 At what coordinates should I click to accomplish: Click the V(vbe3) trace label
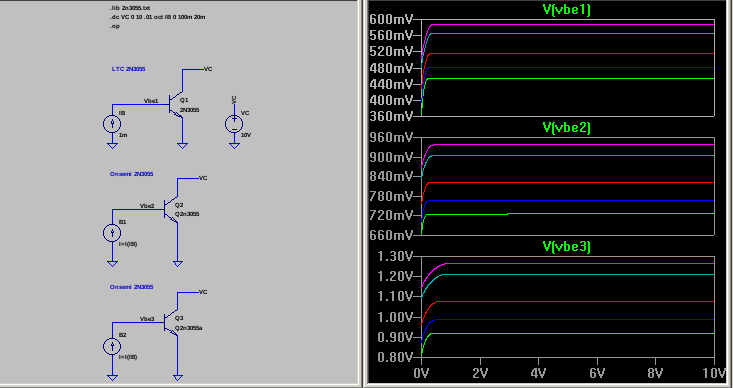[x=567, y=247]
